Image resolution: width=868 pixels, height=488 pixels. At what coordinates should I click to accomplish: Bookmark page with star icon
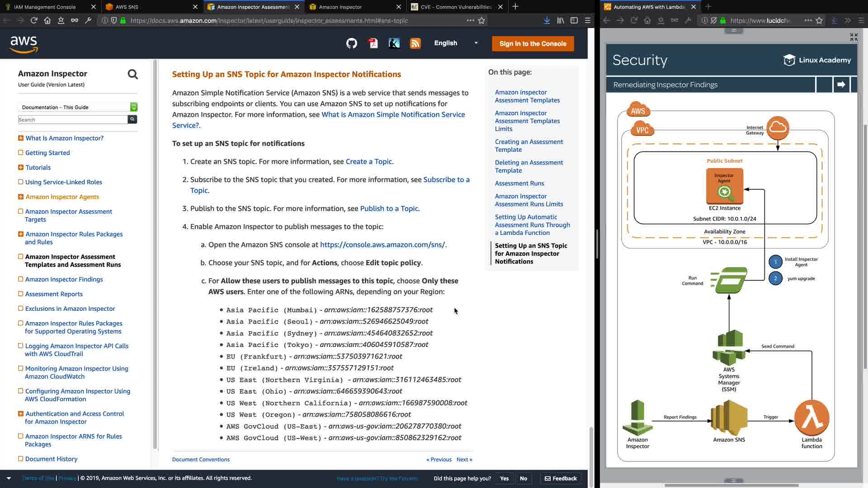pyautogui.click(x=481, y=20)
